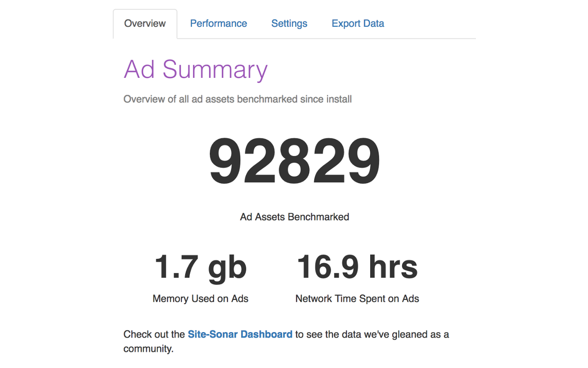Click the subtitle about ad assets benchmarked since install
The width and height of the screenshot is (588, 368).
[x=237, y=99]
